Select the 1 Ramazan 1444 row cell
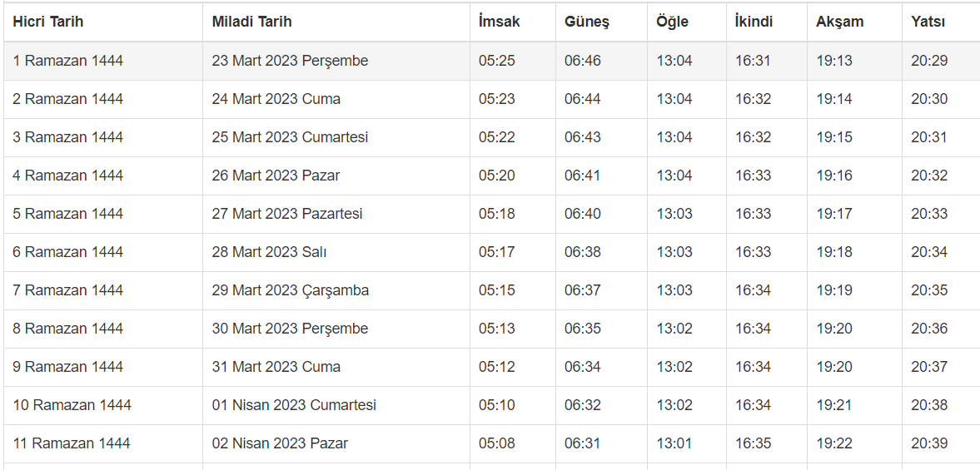The image size is (980, 470). 67,61
